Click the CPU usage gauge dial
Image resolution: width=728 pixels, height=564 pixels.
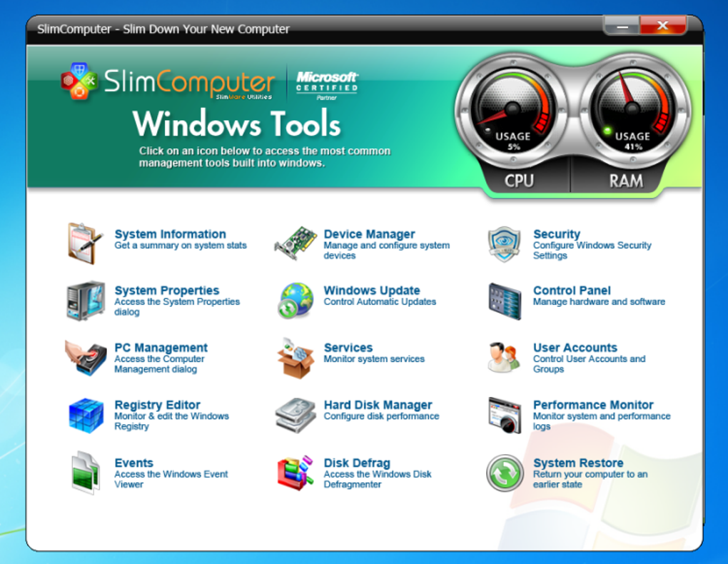click(x=512, y=111)
